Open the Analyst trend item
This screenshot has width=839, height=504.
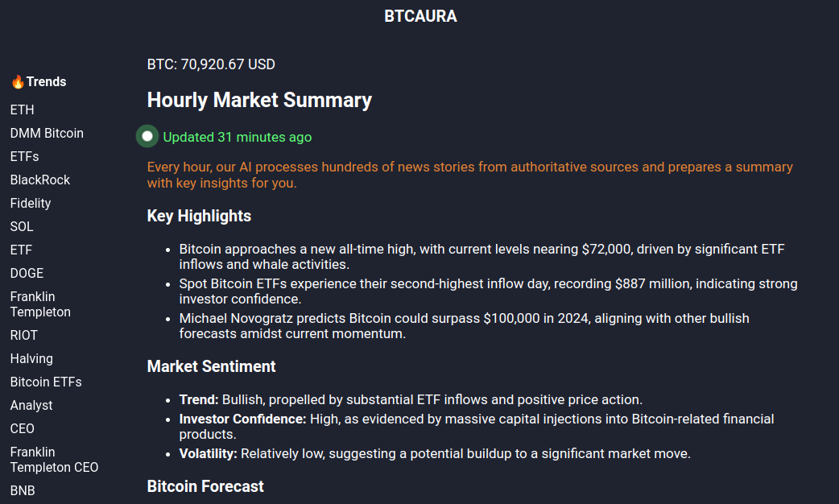point(31,406)
